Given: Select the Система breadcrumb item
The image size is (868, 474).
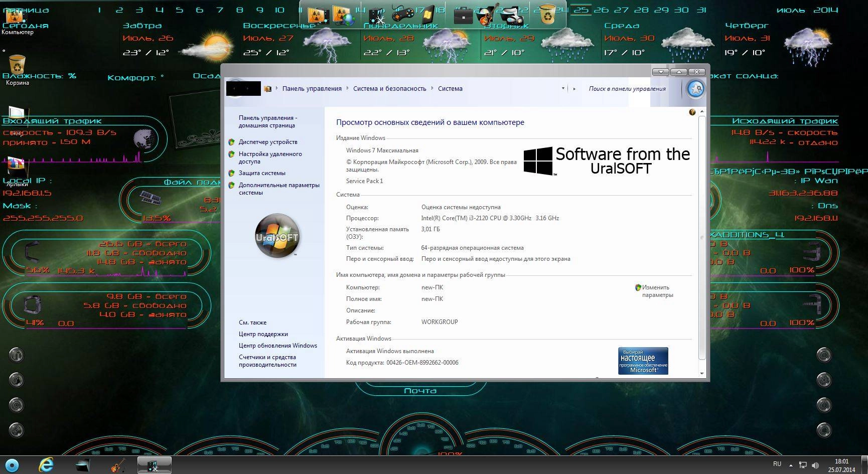Looking at the screenshot, I should tap(450, 89).
